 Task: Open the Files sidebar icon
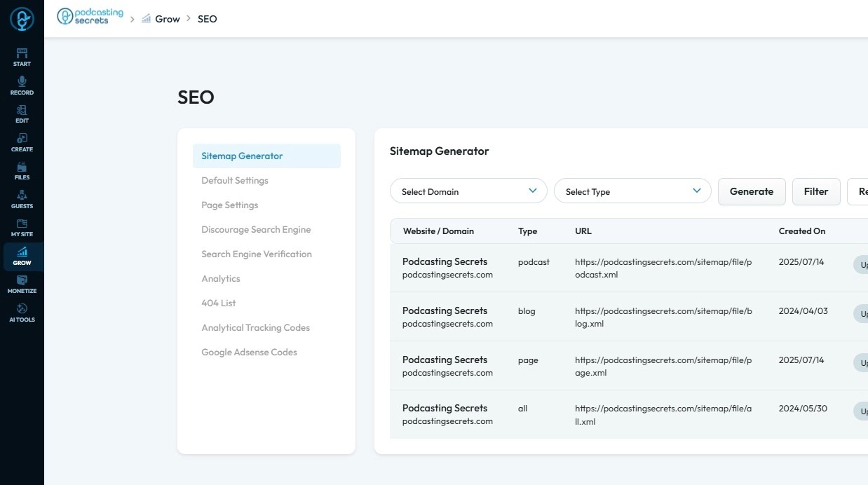(x=22, y=171)
